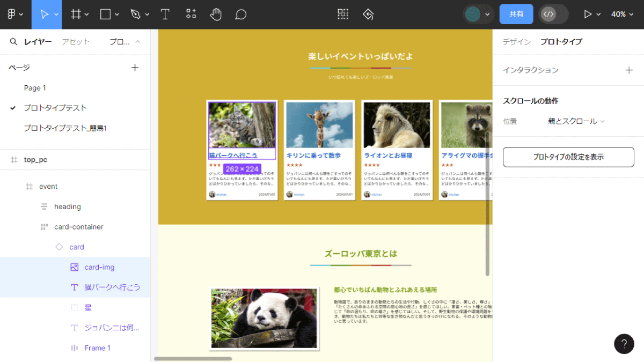644x362 pixels.
Task: Select the Move tool
Action: (45, 14)
